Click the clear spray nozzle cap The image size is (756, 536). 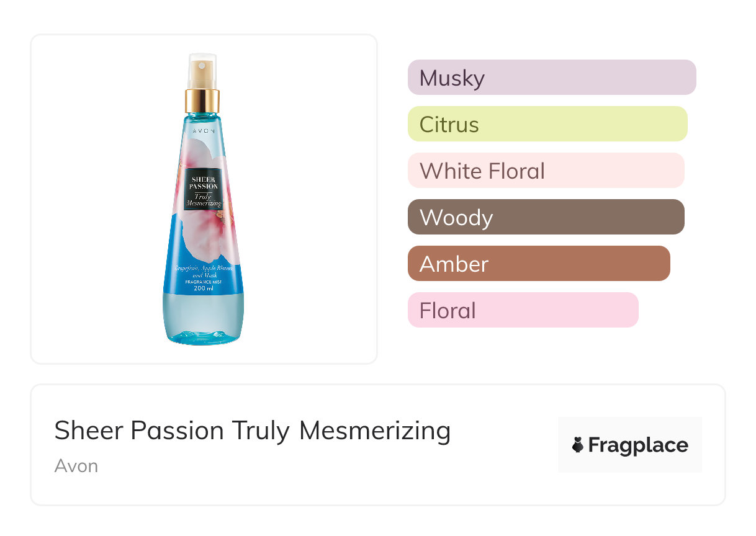tap(202, 71)
